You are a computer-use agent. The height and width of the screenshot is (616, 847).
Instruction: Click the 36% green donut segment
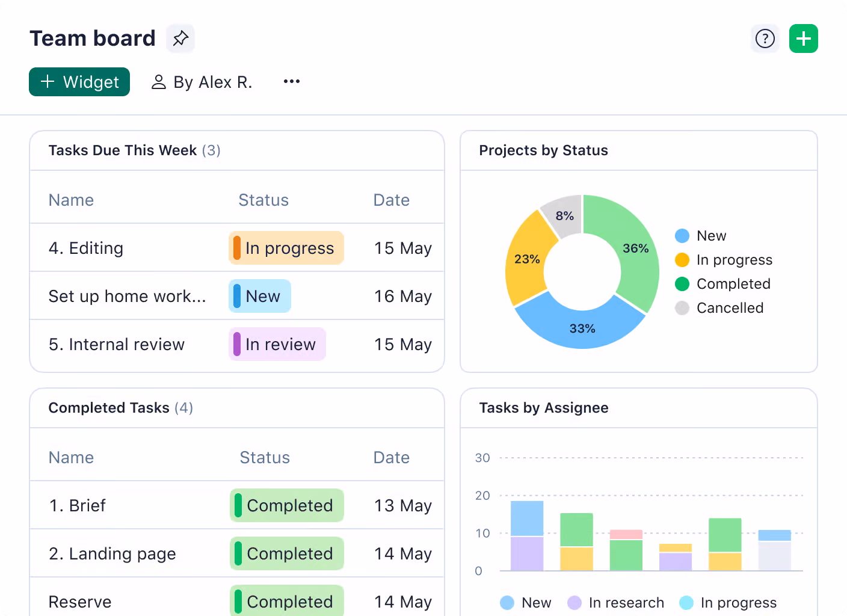pos(636,248)
